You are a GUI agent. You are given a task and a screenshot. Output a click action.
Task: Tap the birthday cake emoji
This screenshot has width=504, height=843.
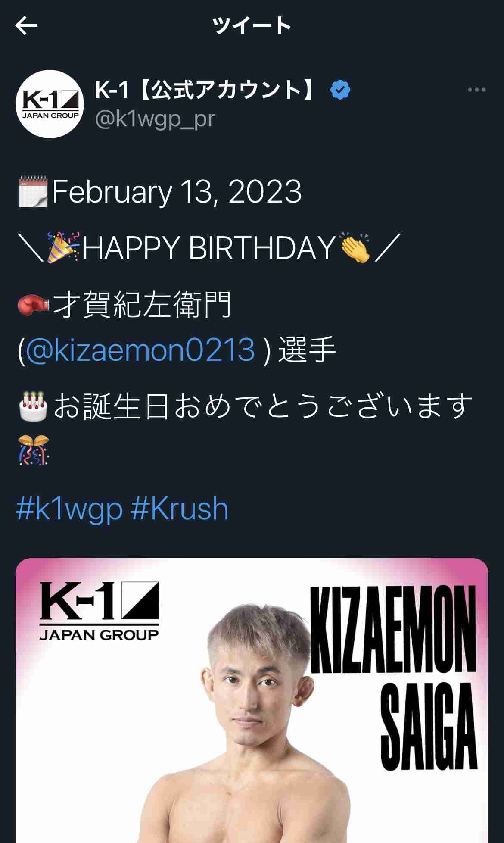[34, 406]
